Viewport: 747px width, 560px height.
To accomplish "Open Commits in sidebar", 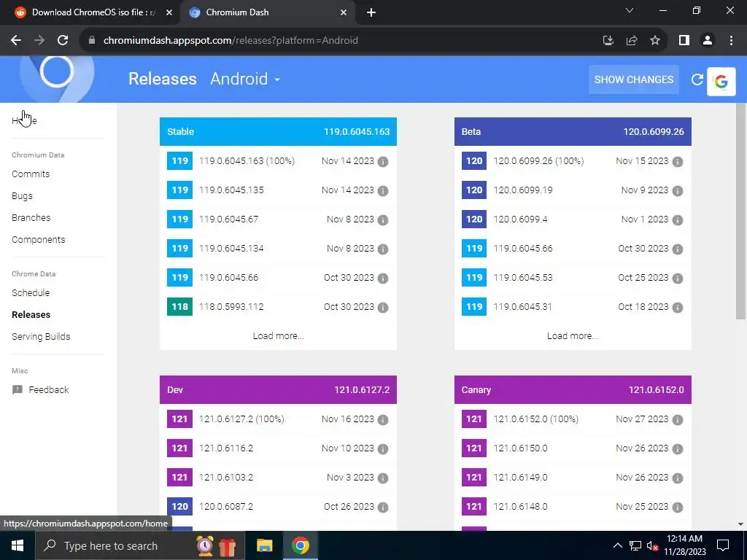I will coord(31,174).
